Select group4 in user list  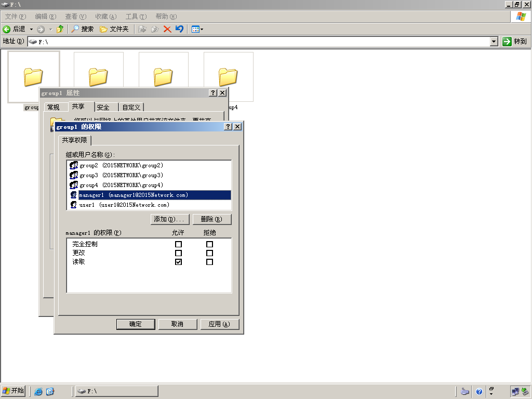point(149,185)
